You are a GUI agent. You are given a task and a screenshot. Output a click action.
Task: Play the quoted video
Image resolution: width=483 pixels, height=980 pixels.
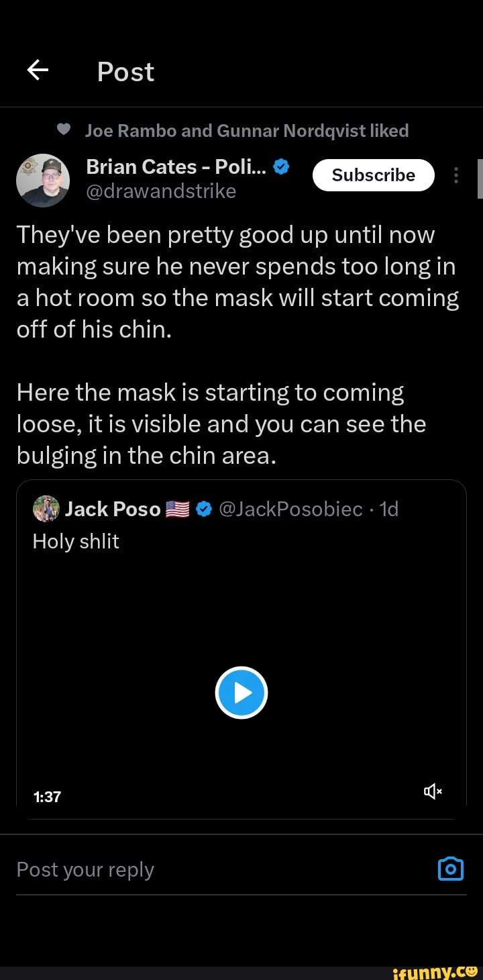(x=241, y=692)
